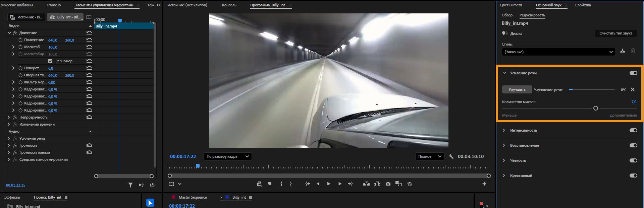Screen dimensions: 644x208
Task: Open the Обзор tab in Essential Sound
Action: 507,15
